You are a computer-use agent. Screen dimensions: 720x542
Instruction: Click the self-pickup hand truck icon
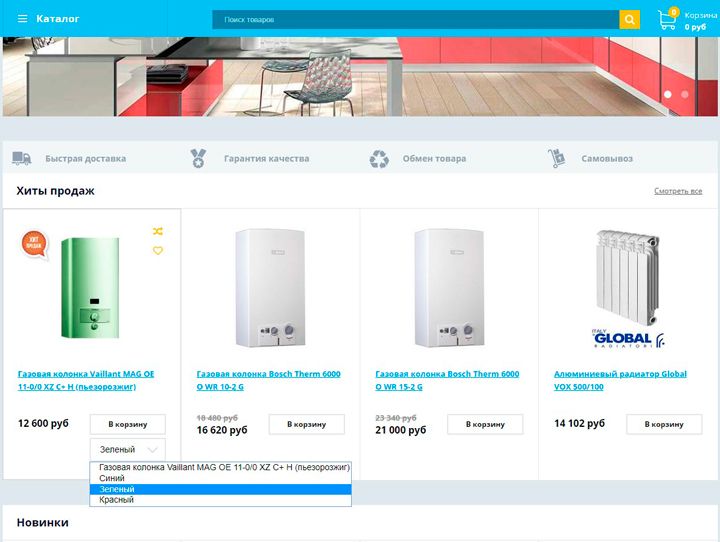[557, 158]
